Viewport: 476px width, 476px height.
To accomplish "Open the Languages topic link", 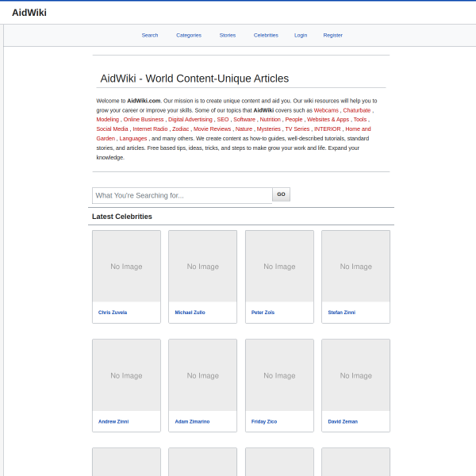I will [133, 138].
